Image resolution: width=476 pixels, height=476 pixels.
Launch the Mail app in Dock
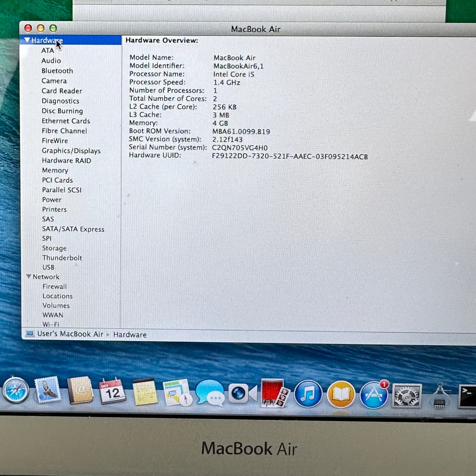(x=47, y=390)
